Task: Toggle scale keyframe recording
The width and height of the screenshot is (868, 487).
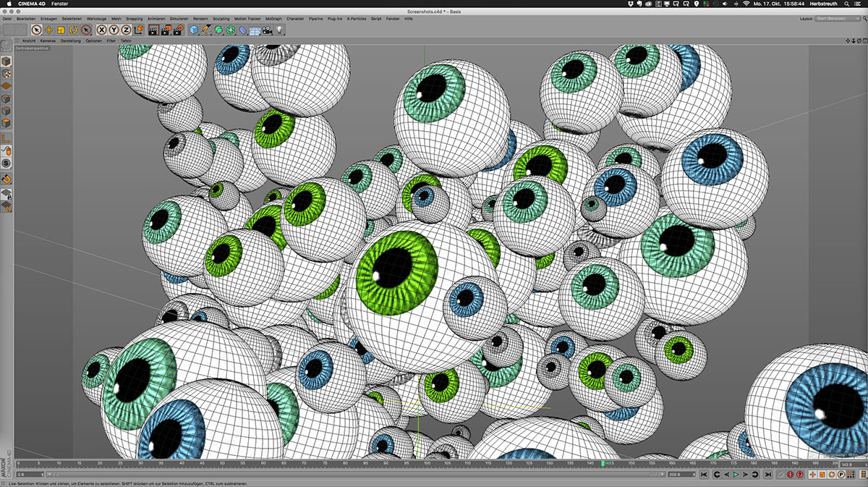Action: (x=822, y=475)
